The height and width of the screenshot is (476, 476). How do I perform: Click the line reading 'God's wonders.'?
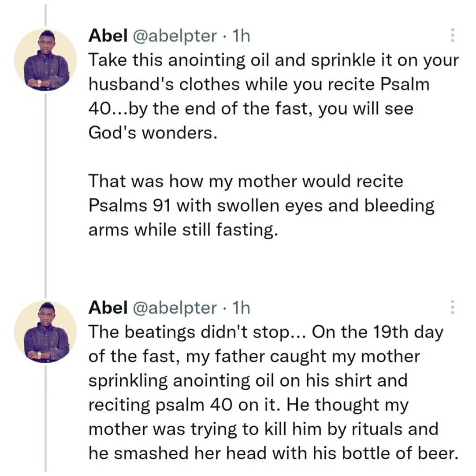153,133
